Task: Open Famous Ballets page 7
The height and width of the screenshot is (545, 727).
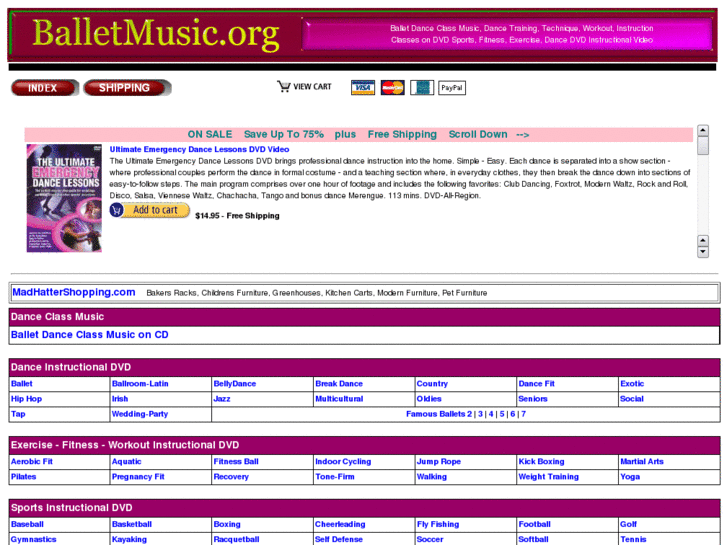Action: tap(523, 414)
